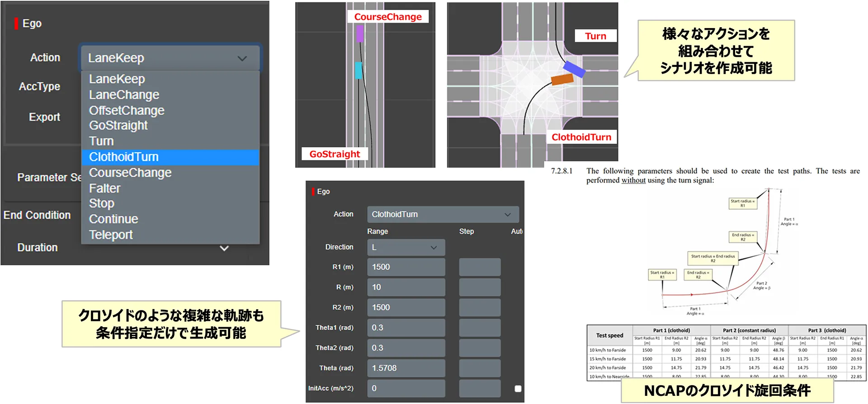
Task: Click the cyan vehicle on the road
Action: coord(358,70)
